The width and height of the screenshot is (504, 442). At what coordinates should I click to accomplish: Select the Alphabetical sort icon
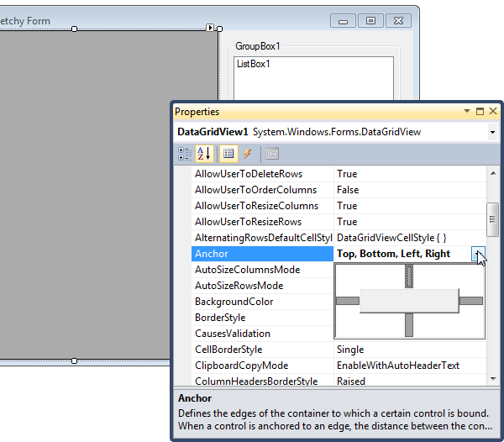(x=204, y=154)
